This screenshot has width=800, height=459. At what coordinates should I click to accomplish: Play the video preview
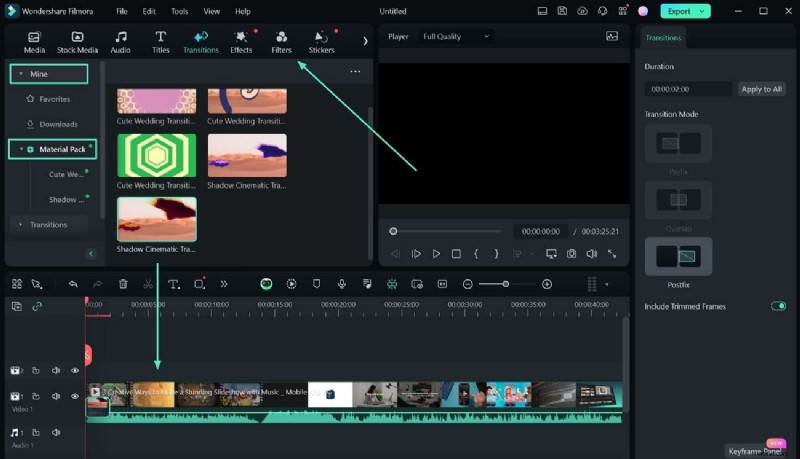(x=436, y=253)
